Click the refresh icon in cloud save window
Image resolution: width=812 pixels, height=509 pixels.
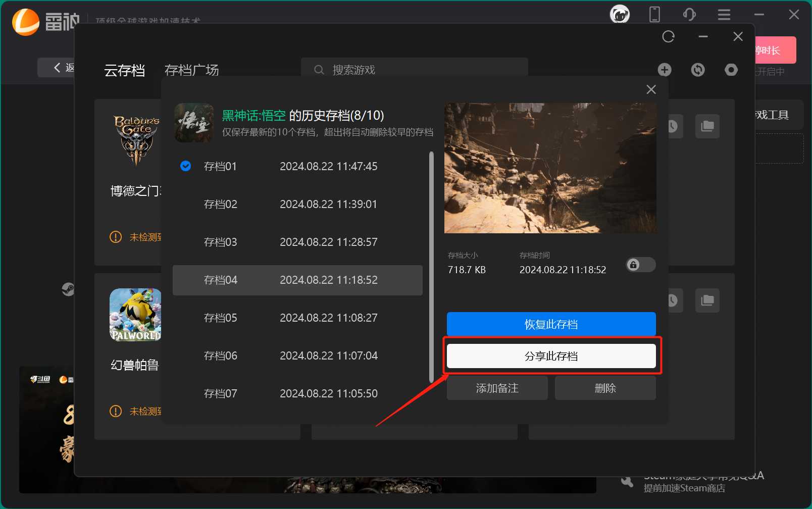[668, 37]
